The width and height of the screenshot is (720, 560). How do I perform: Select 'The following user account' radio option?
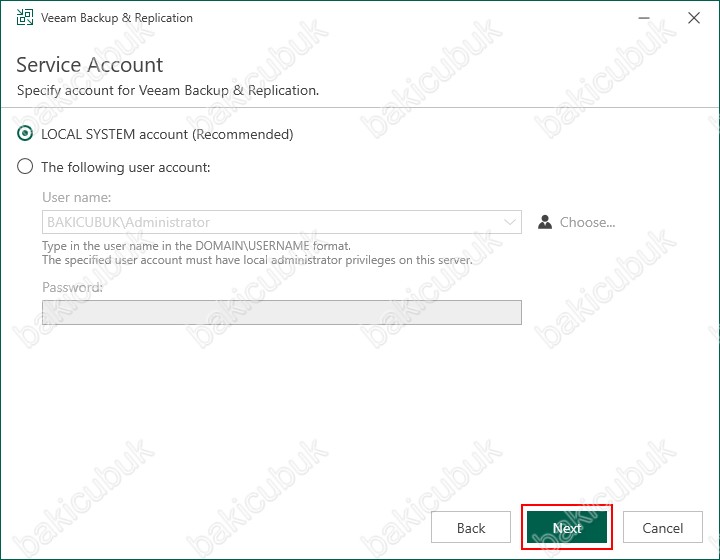(x=25, y=166)
